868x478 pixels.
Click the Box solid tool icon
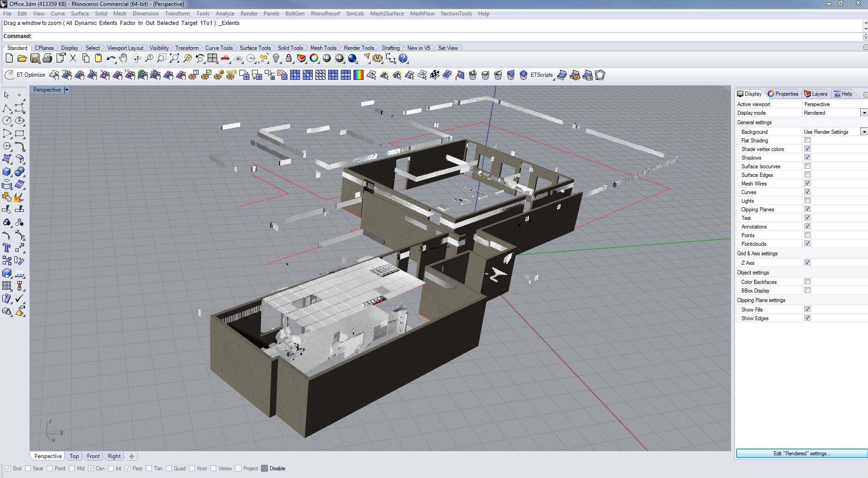click(x=7, y=172)
